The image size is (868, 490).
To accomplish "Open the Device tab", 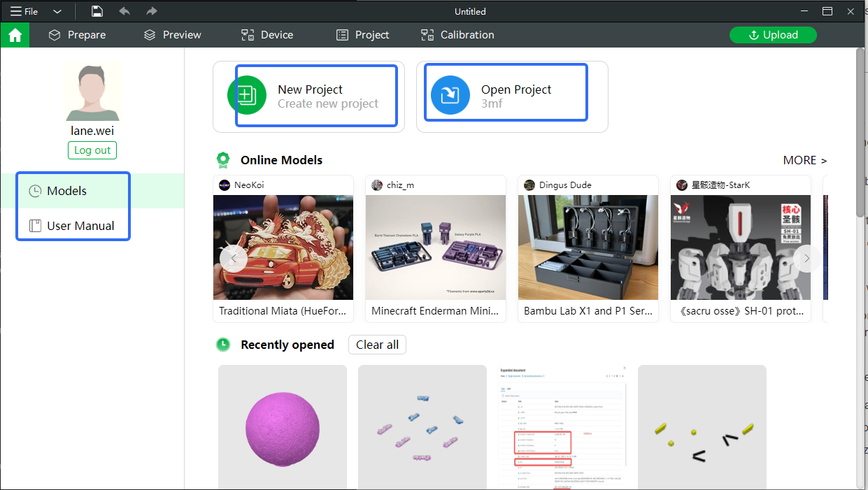I will coord(267,35).
